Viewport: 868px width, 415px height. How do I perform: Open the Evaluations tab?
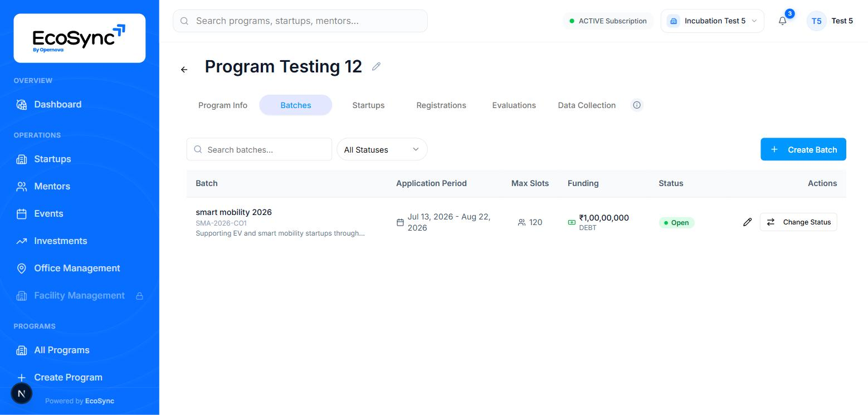pyautogui.click(x=514, y=105)
